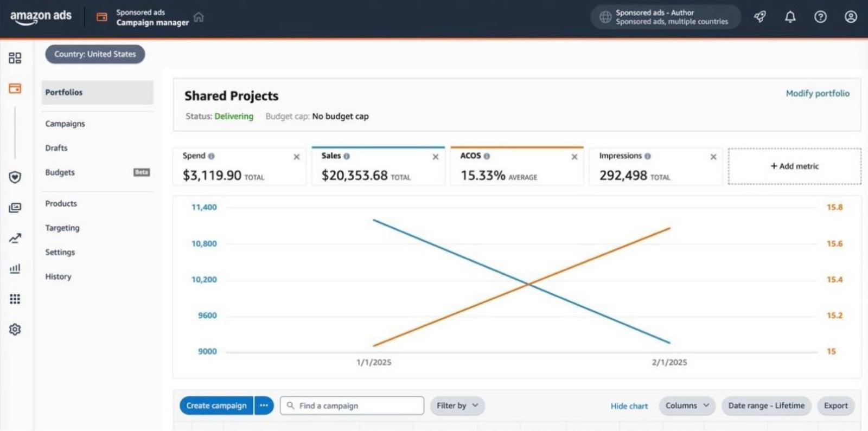Remove the Spend metric card
This screenshot has height=431, width=868.
(x=297, y=157)
